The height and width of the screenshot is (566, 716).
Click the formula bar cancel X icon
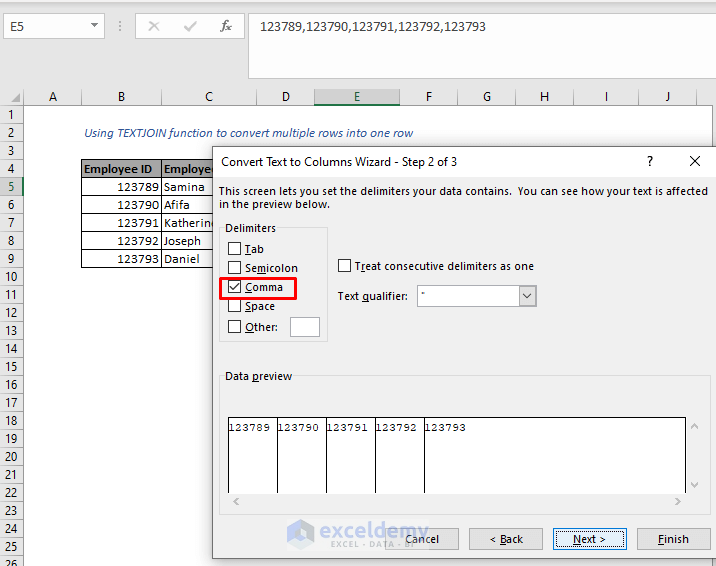tap(154, 26)
